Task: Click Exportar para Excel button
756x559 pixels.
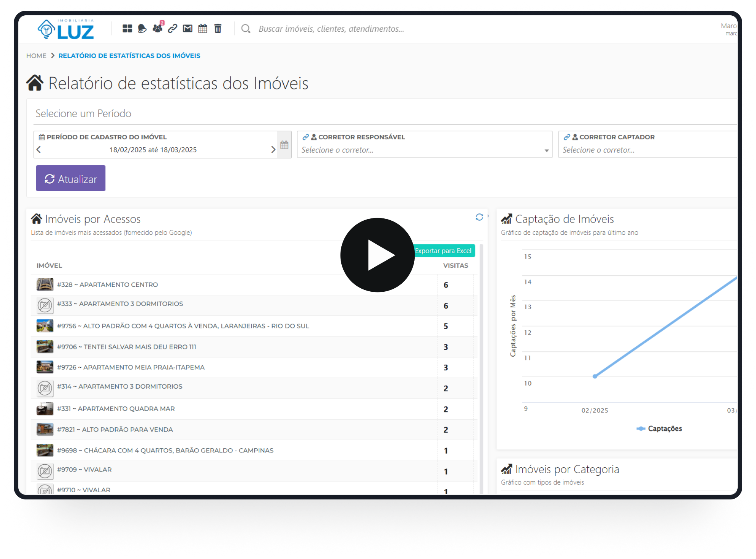Action: coord(444,251)
